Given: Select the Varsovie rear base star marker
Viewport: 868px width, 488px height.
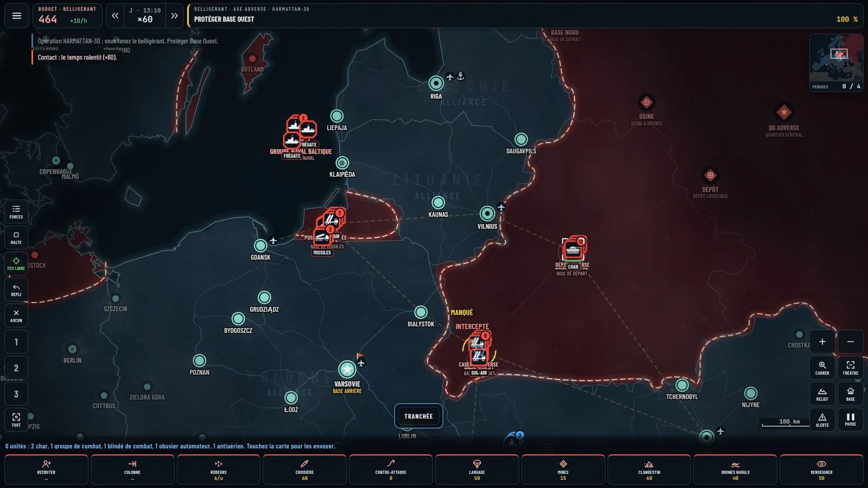Looking at the screenshot, I should point(347,369).
